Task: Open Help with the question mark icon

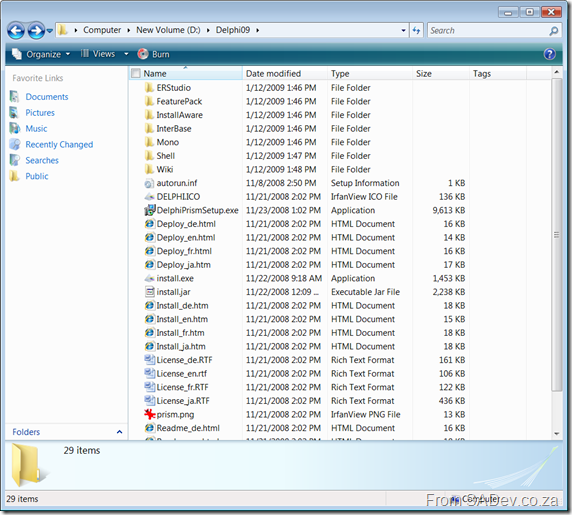Action: click(549, 54)
